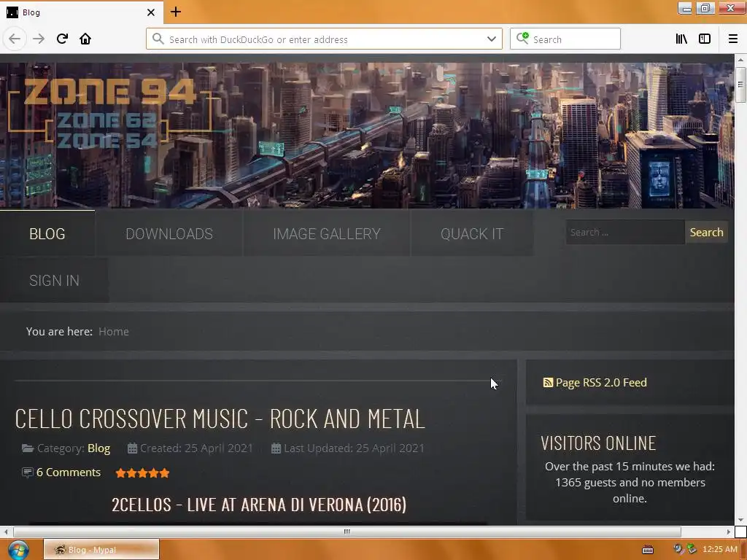
Task: Click the Zone 94 site logo
Action: tap(110, 113)
